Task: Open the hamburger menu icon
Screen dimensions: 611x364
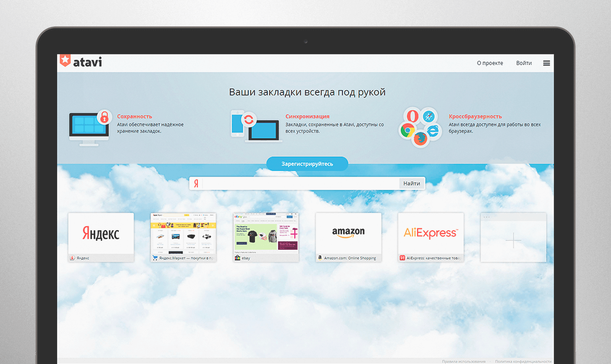Action: point(547,63)
